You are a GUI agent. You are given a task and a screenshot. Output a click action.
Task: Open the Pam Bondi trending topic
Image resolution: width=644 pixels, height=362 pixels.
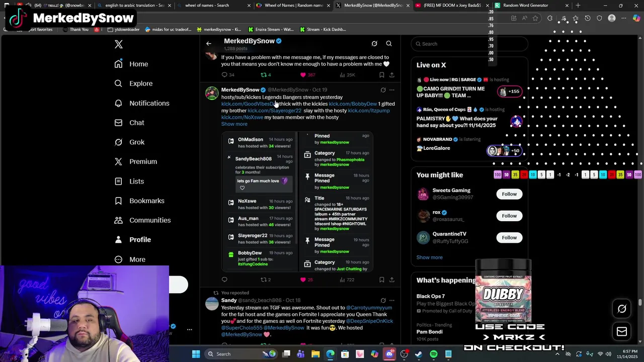pyautogui.click(x=430, y=332)
